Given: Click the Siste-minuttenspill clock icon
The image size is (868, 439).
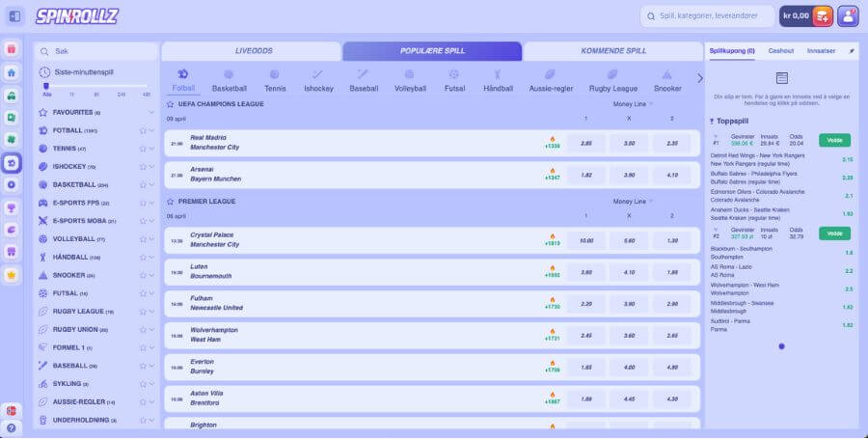Looking at the screenshot, I should tap(44, 72).
